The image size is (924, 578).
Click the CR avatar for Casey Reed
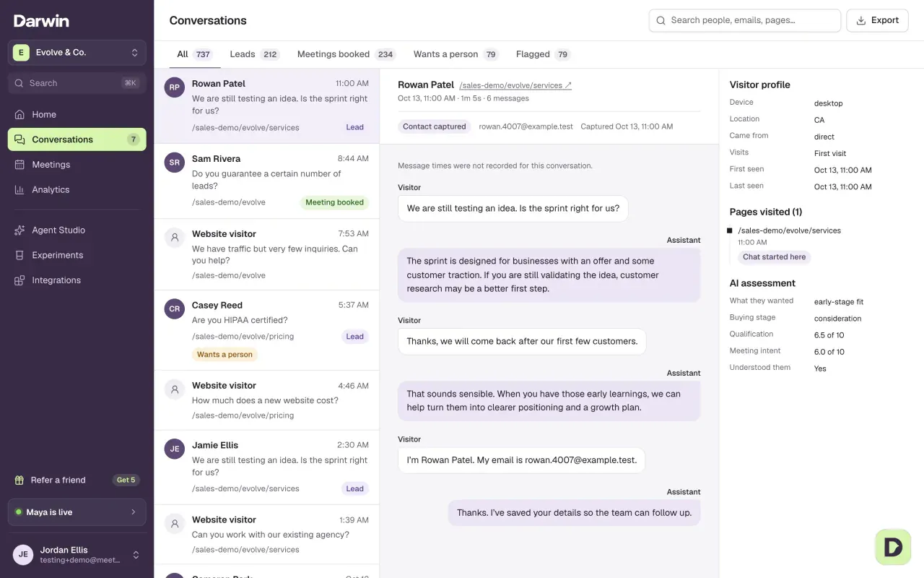coord(174,309)
